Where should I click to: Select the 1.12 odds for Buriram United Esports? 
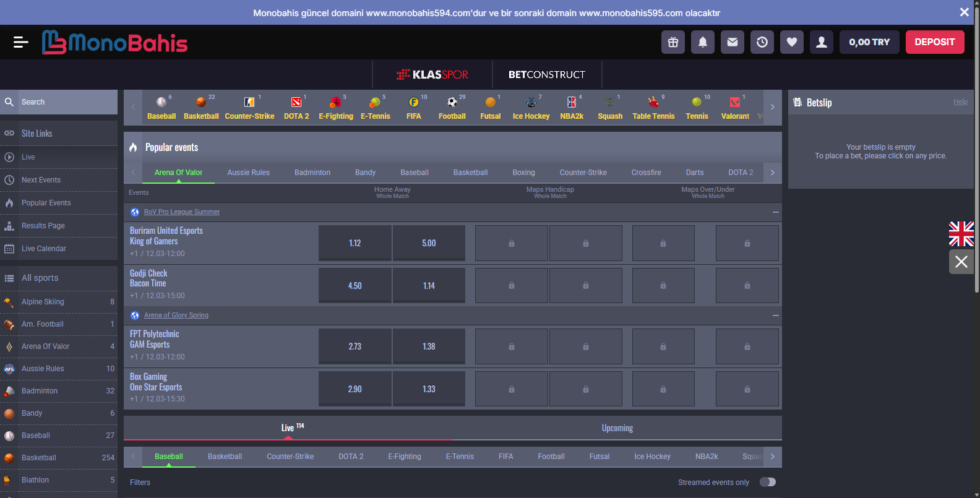355,243
